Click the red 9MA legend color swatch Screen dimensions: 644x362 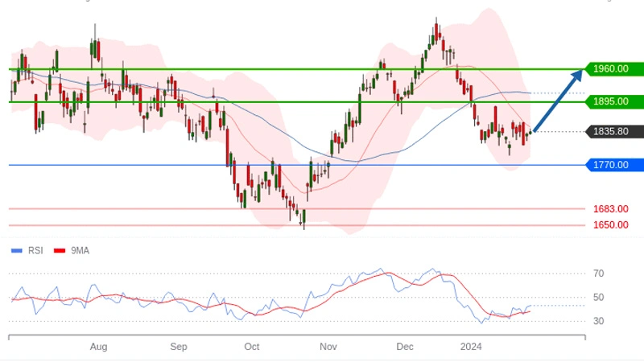59,251
